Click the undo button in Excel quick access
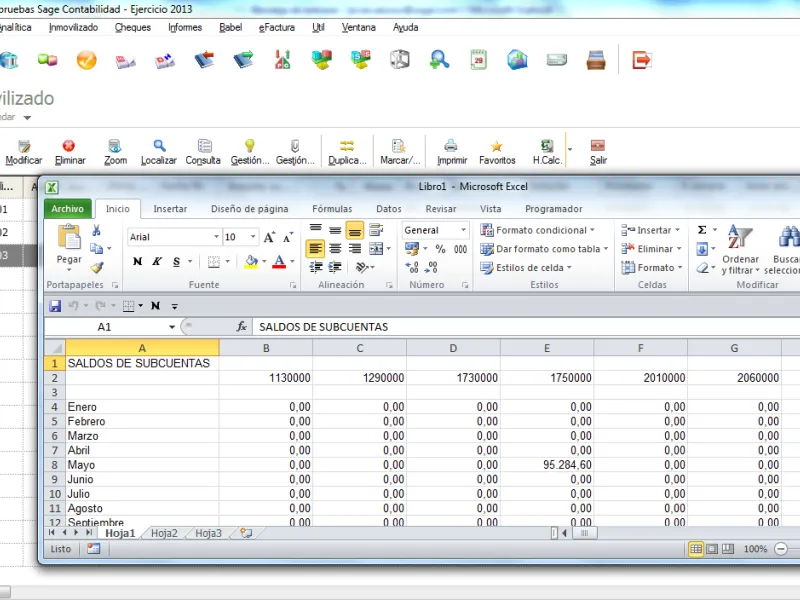Screen dimensions: 800x600 tap(73, 306)
